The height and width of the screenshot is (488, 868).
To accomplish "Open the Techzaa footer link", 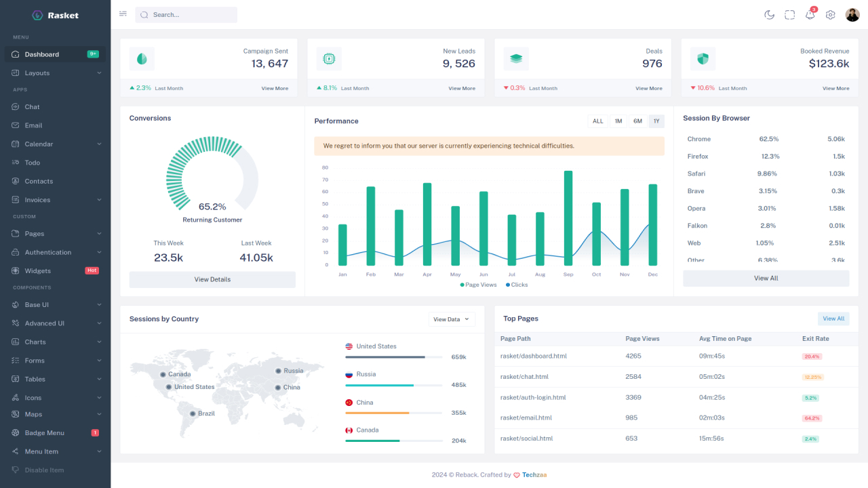I will [x=534, y=474].
